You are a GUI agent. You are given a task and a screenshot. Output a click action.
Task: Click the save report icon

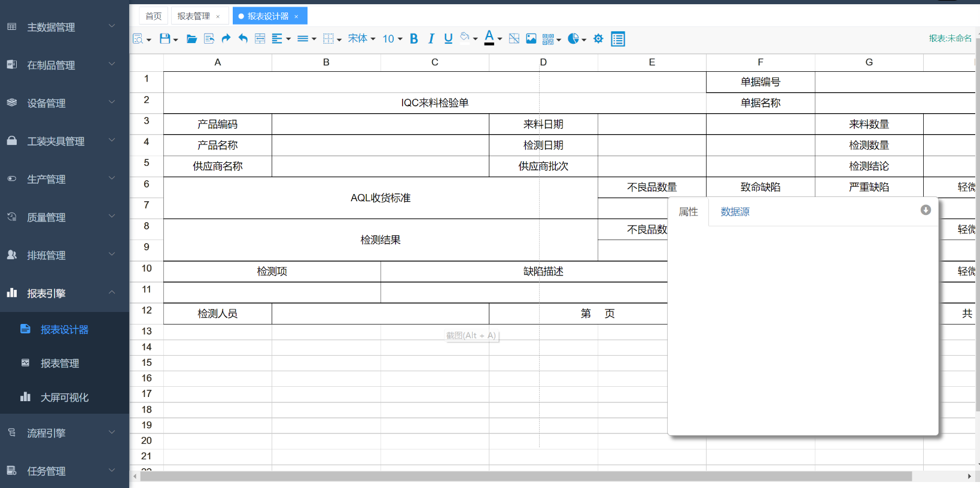(165, 39)
